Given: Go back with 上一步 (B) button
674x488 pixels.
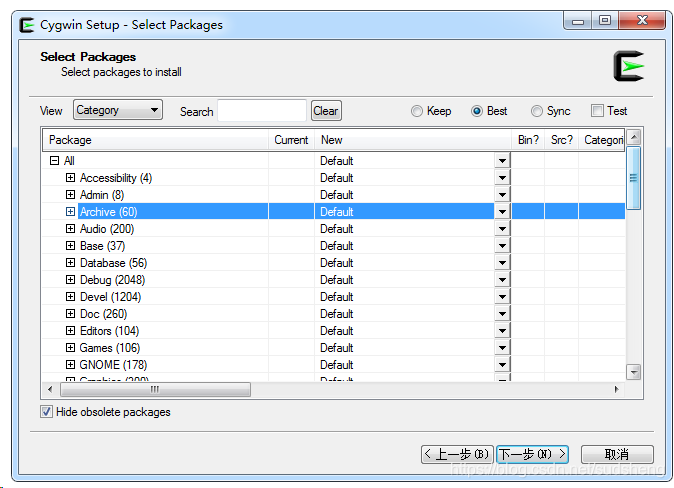Looking at the screenshot, I should click(456, 454).
